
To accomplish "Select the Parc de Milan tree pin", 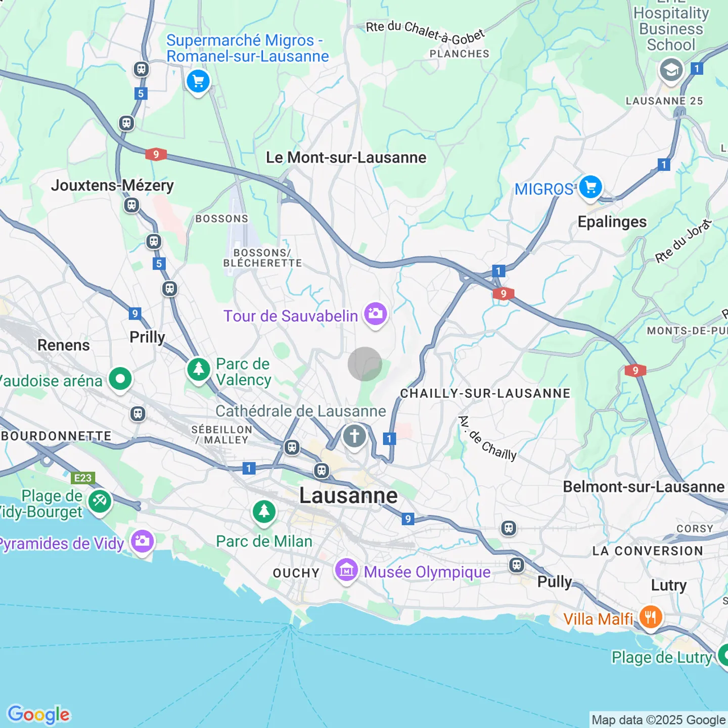I will coord(264,512).
